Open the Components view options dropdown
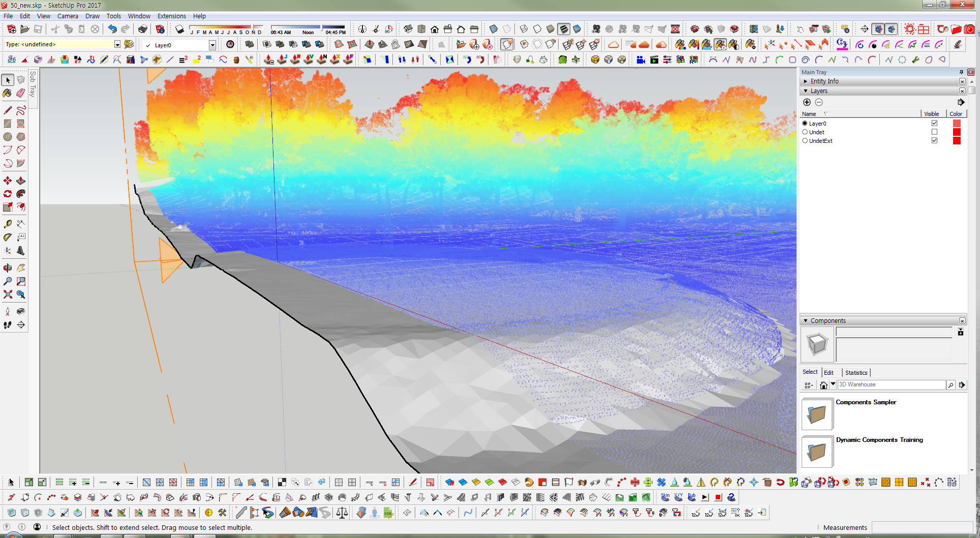The width and height of the screenshot is (980, 538). click(809, 385)
